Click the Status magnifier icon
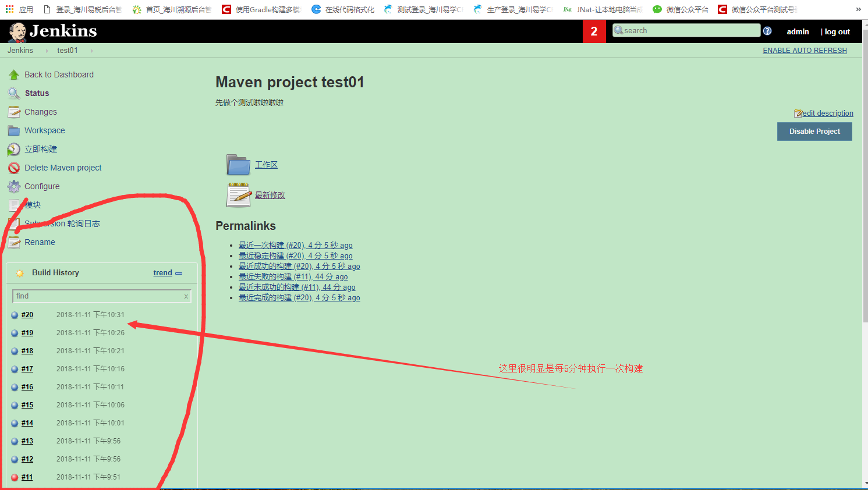Screen dimensions: 868x490 14,93
